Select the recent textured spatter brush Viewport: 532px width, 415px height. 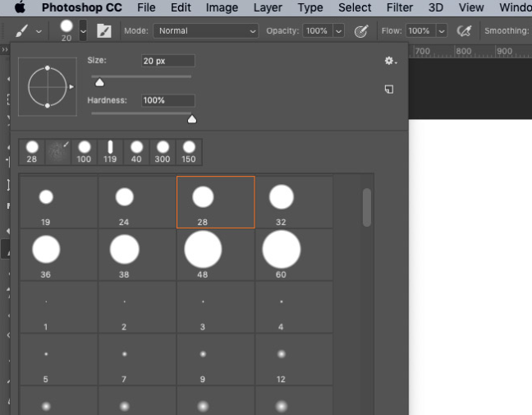coord(58,152)
